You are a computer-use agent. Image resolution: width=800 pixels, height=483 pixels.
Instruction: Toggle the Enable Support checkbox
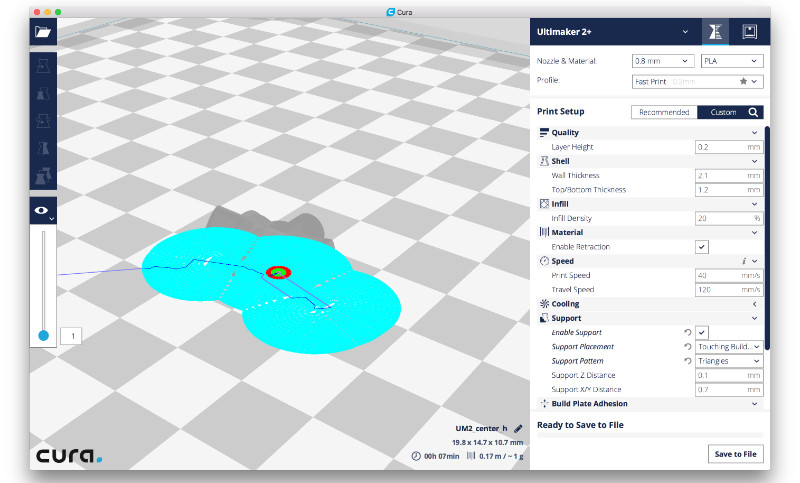(x=702, y=333)
